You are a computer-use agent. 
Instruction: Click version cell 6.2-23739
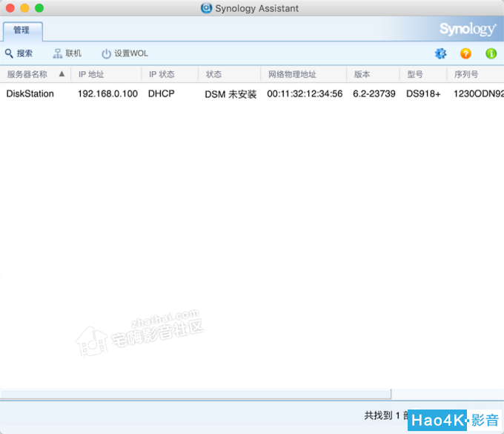[x=374, y=93]
